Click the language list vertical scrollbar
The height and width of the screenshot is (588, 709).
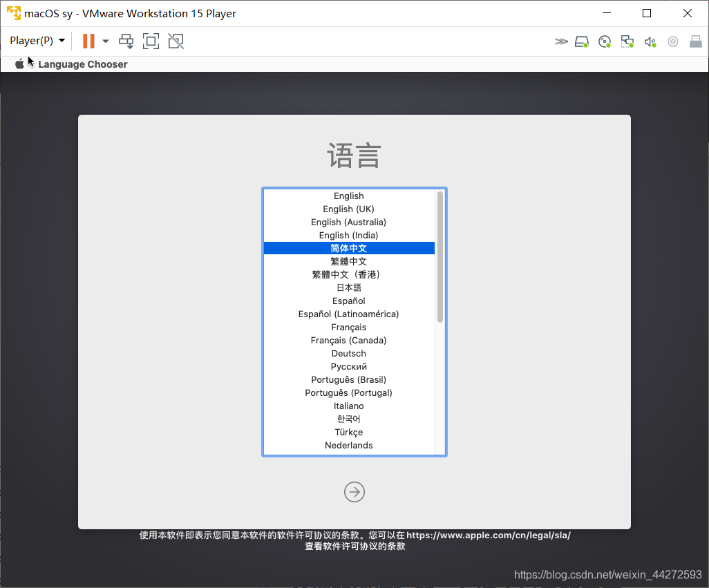pos(440,256)
